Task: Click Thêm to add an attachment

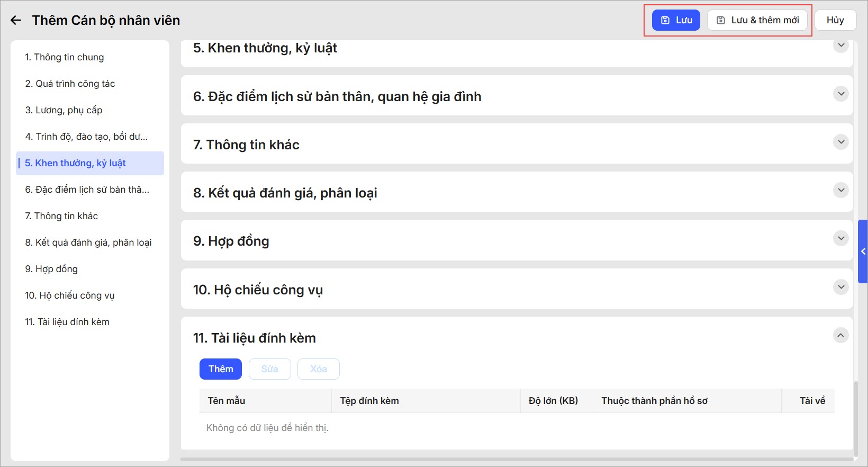Action: (x=221, y=369)
